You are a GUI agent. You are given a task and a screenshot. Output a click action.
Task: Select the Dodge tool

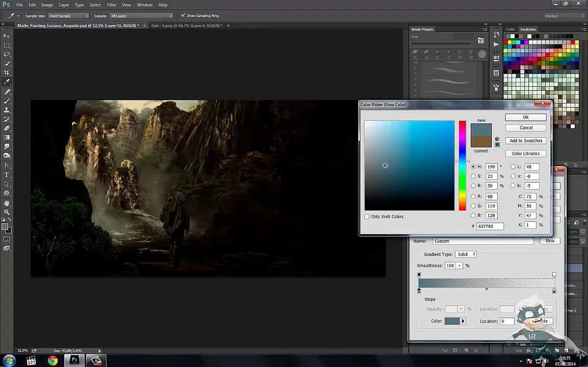[x=7, y=155]
